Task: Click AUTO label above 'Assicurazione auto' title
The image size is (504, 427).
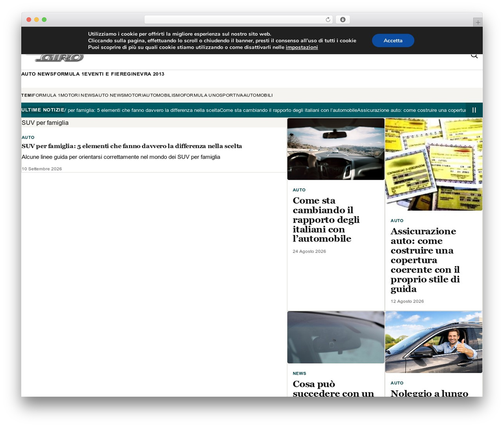Action: click(x=397, y=221)
